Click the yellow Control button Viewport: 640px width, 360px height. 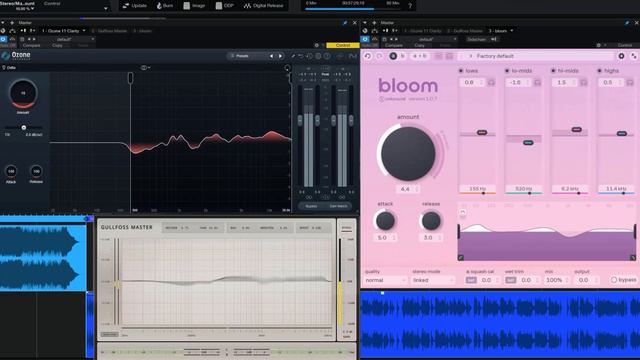click(x=342, y=45)
